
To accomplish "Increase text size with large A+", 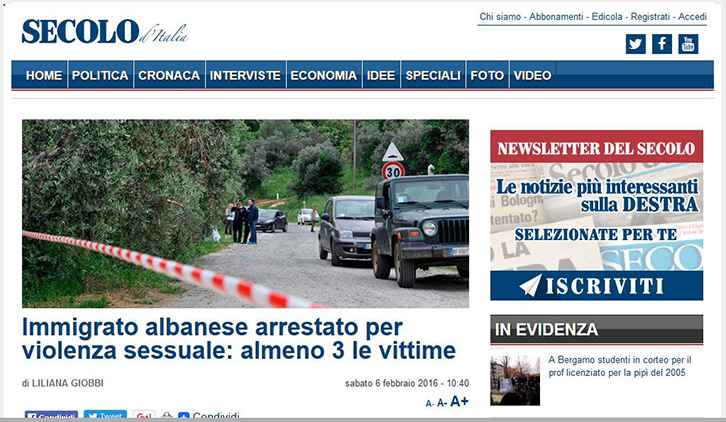I will 459,402.
